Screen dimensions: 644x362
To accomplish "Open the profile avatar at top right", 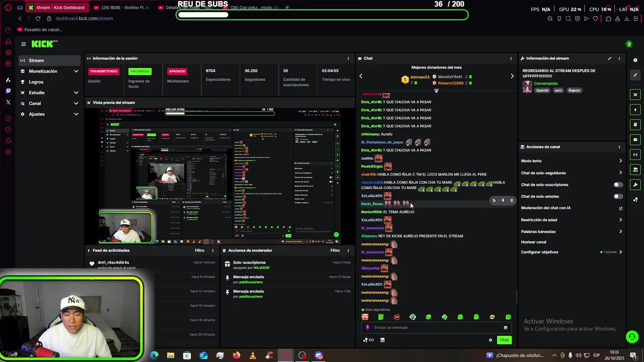I will (628, 44).
